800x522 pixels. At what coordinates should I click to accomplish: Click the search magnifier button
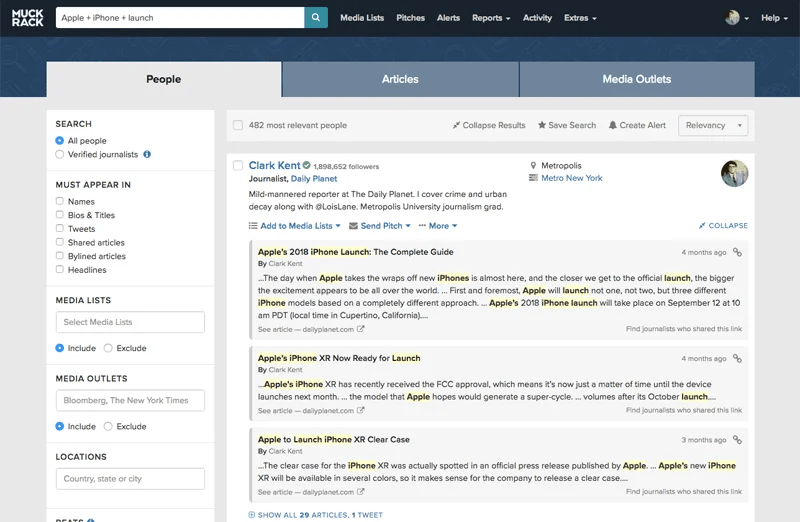(316, 18)
